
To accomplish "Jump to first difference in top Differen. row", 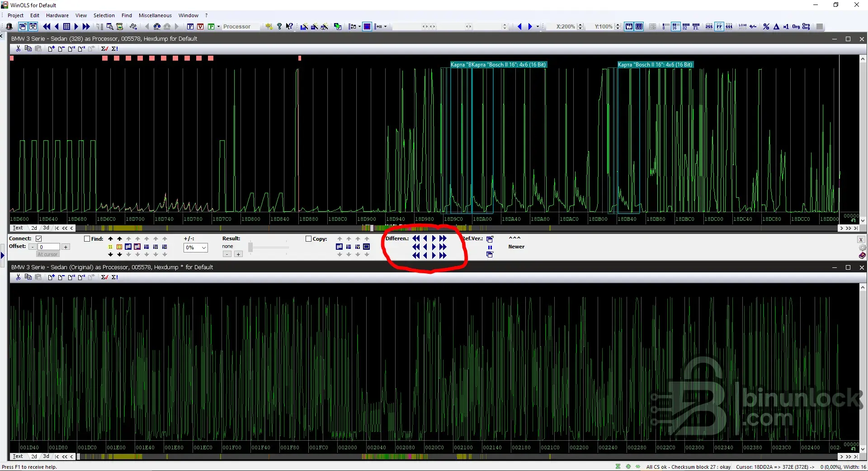I will click(x=416, y=238).
